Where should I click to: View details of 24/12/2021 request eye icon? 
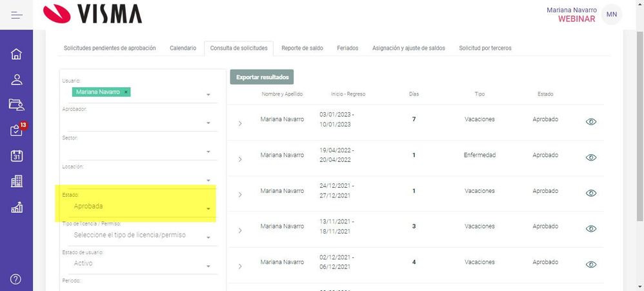click(591, 193)
